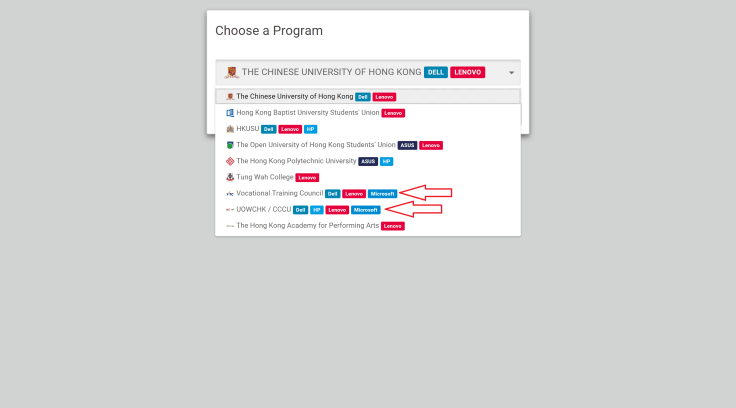This screenshot has width=736, height=408.
Task: Collapse the program dropdown using its arrow
Action: coord(511,73)
